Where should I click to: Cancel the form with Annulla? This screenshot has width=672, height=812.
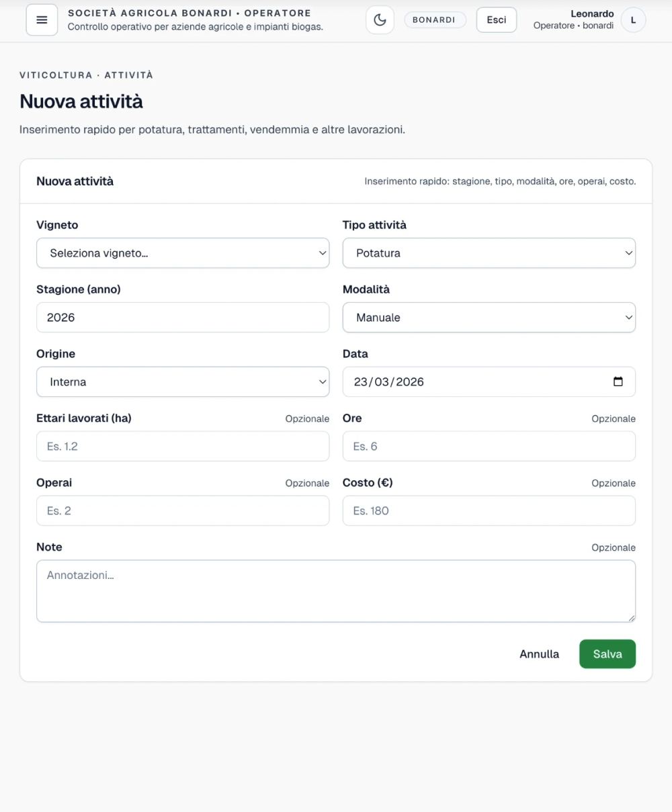click(539, 654)
